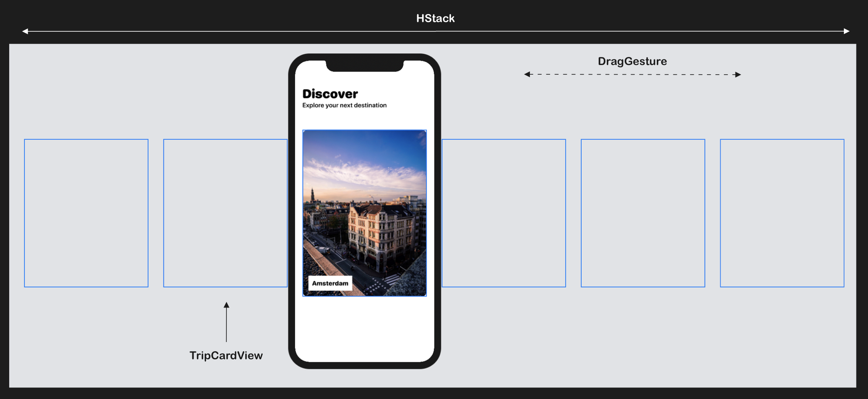Click the arrow pointing to TripCardView

tap(226, 321)
